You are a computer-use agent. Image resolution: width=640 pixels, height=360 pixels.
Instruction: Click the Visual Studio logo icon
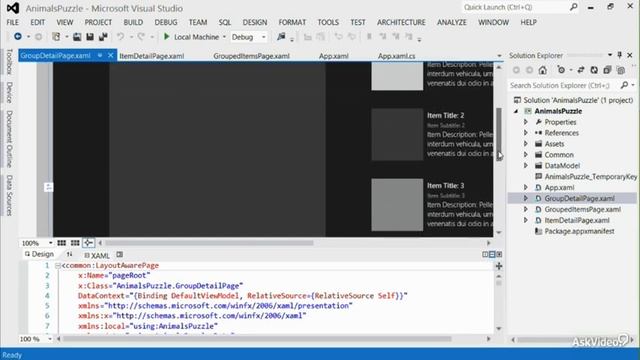(x=13, y=8)
